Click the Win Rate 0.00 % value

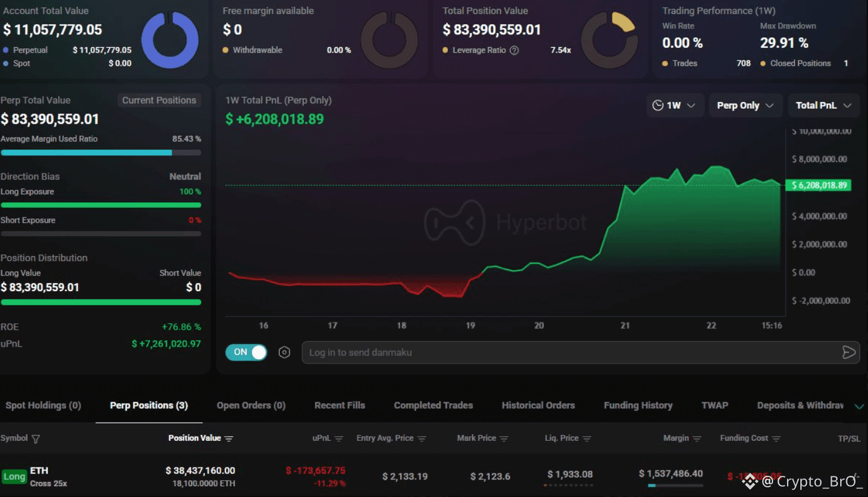click(682, 43)
